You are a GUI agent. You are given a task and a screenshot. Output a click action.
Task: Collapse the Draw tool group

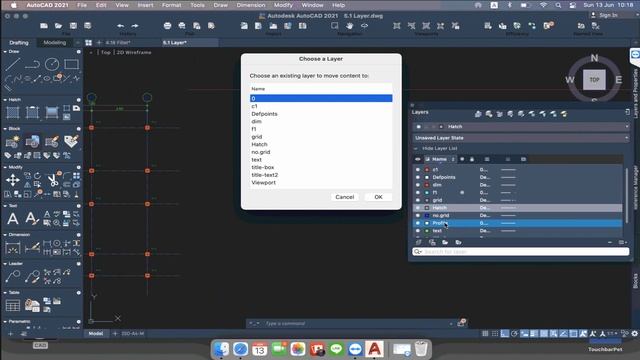click(5, 52)
